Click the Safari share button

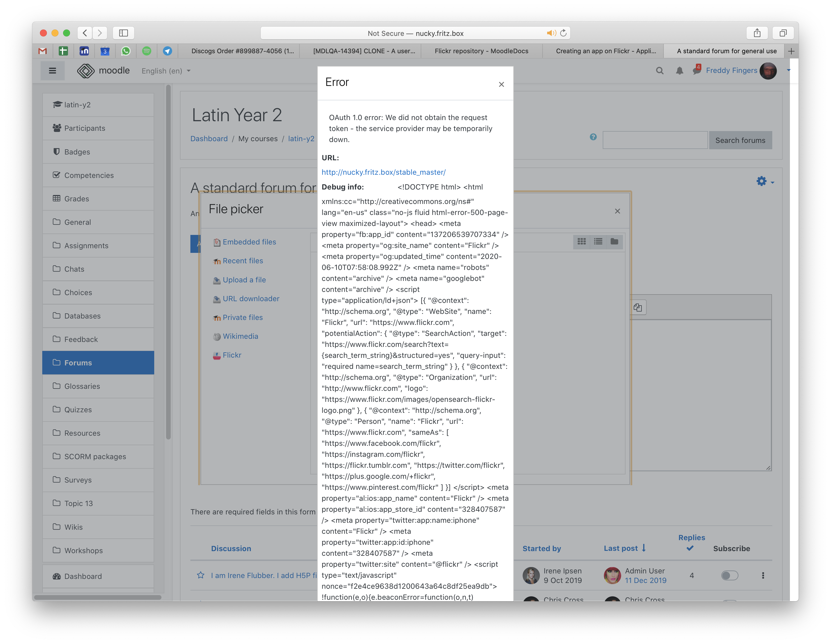(757, 33)
